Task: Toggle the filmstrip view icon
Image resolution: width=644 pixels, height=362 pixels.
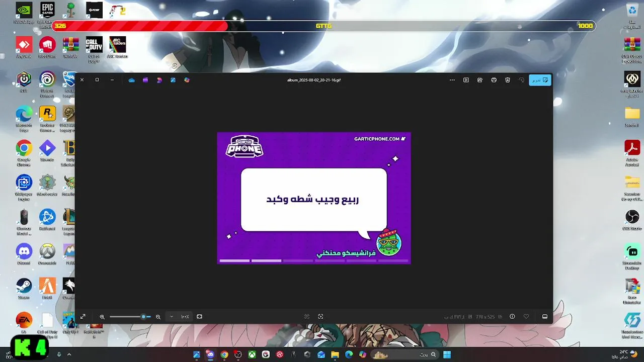Action: [545, 317]
